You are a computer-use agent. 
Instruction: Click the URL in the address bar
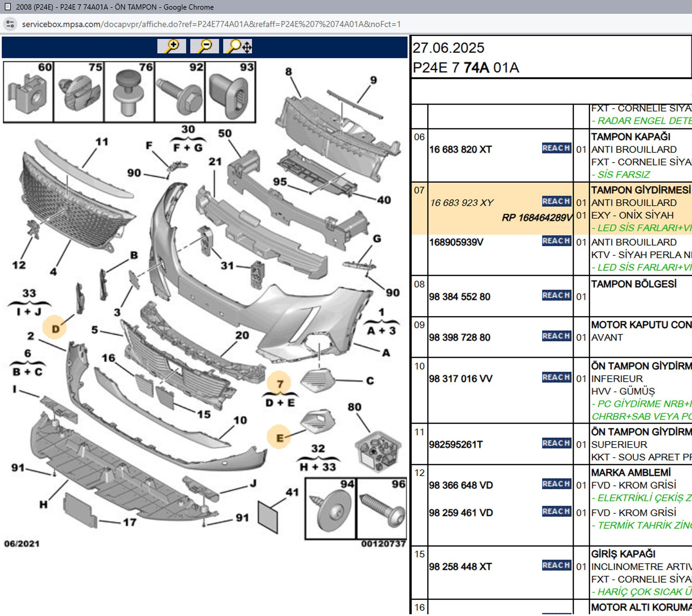[211, 24]
